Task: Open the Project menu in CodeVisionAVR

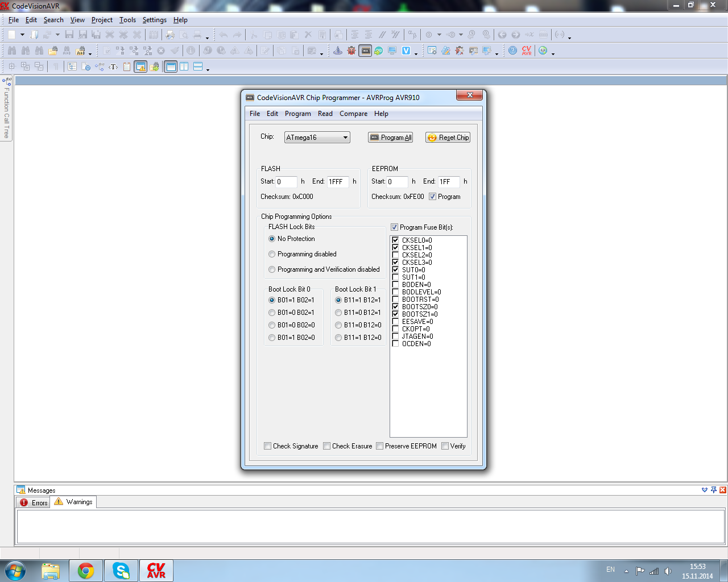Action: point(102,20)
